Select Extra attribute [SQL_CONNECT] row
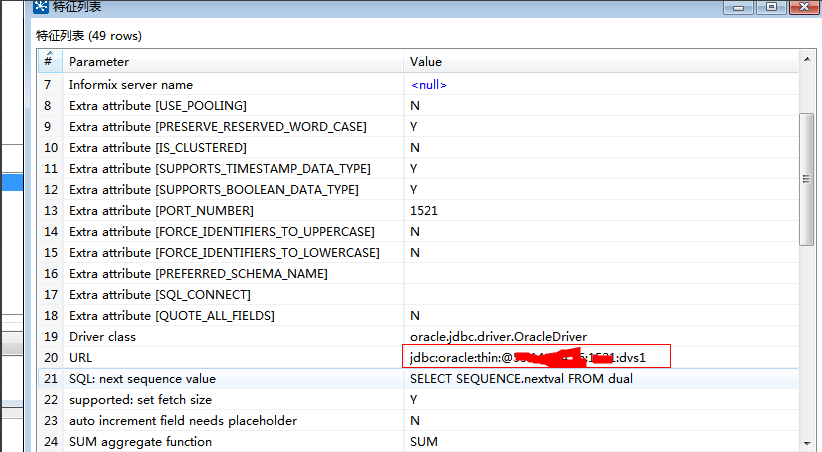 click(x=418, y=294)
